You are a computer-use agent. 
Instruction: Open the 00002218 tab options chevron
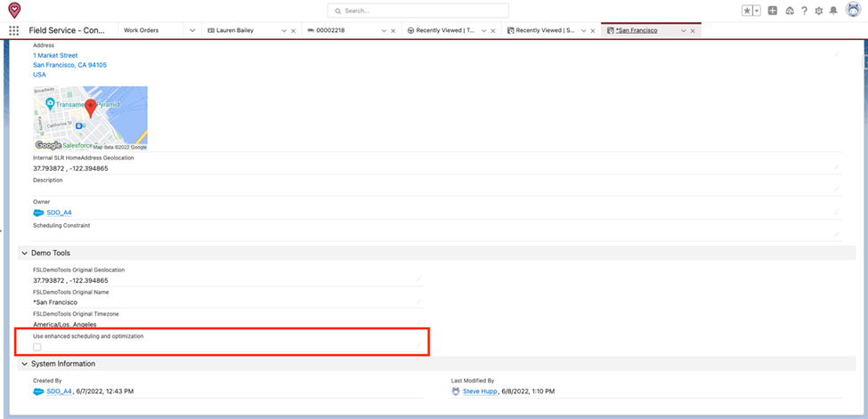click(x=385, y=31)
